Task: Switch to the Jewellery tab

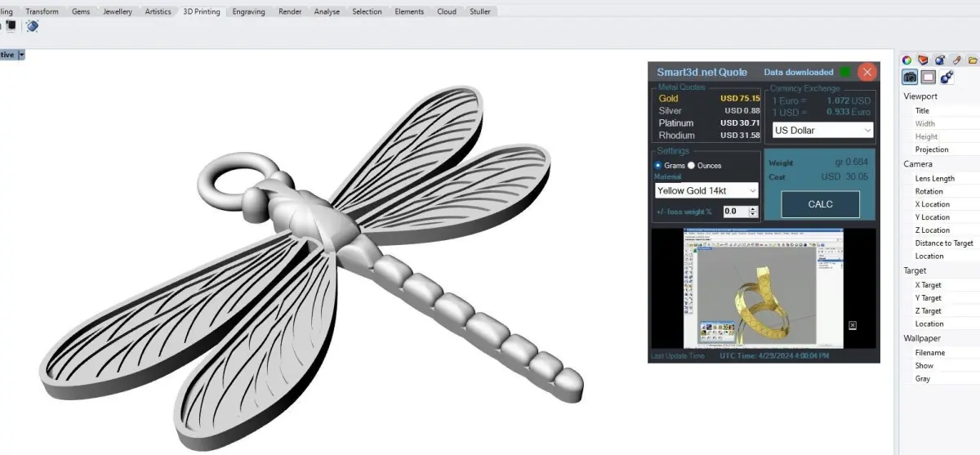Action: 118,11
